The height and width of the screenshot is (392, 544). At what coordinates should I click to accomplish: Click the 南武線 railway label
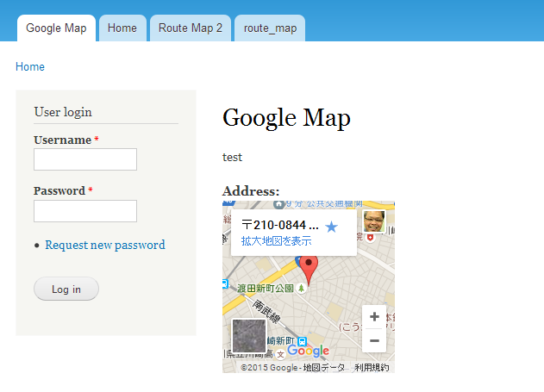coord(266,312)
